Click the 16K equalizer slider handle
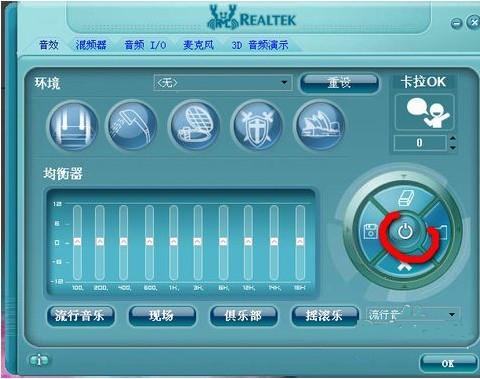This screenshot has height=379, width=480. click(300, 241)
